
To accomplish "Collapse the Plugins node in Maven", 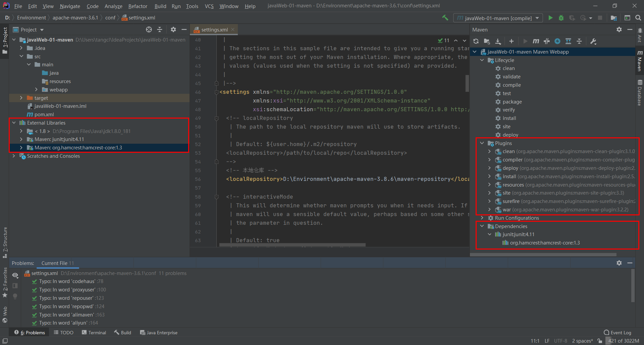I will coord(482,143).
